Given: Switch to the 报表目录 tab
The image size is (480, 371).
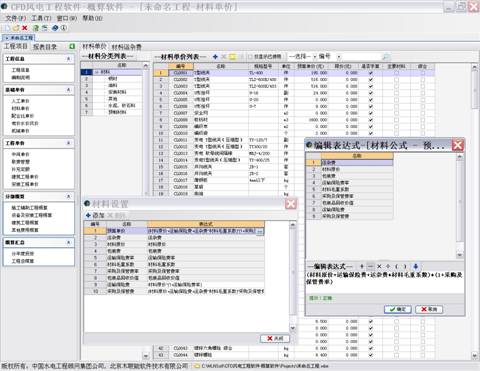Looking at the screenshot, I should [45, 47].
